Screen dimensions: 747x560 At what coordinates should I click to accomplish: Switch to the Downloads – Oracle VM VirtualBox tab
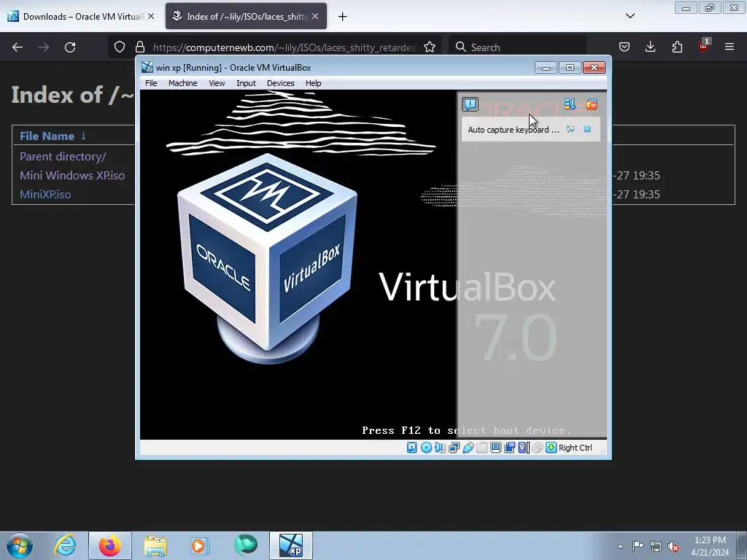tap(82, 16)
